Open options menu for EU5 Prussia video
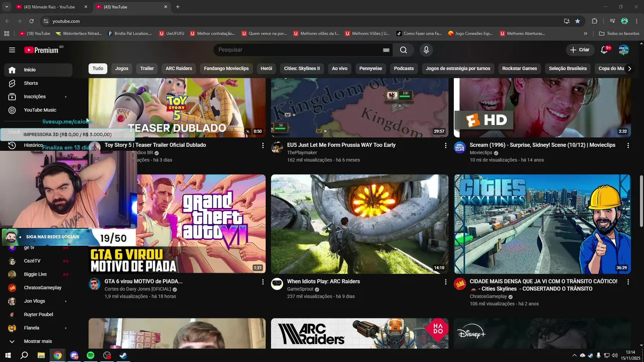The width and height of the screenshot is (644, 362). (445, 145)
